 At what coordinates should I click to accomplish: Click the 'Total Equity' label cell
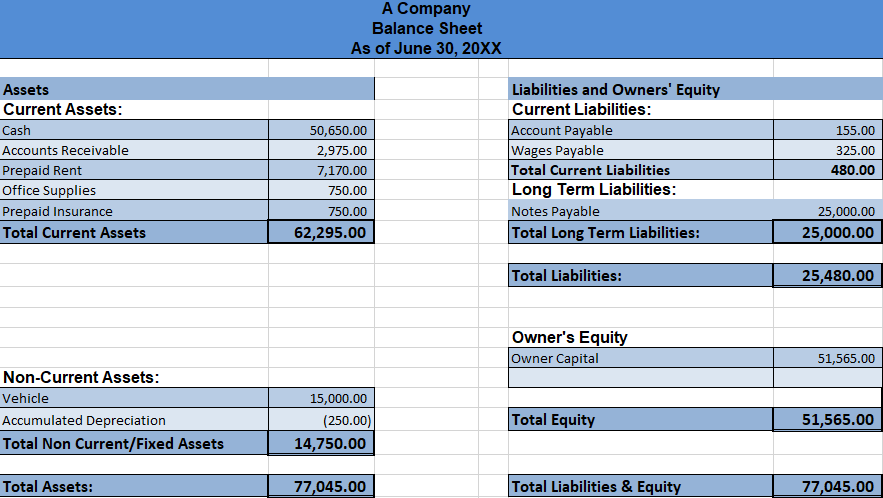(x=641, y=419)
